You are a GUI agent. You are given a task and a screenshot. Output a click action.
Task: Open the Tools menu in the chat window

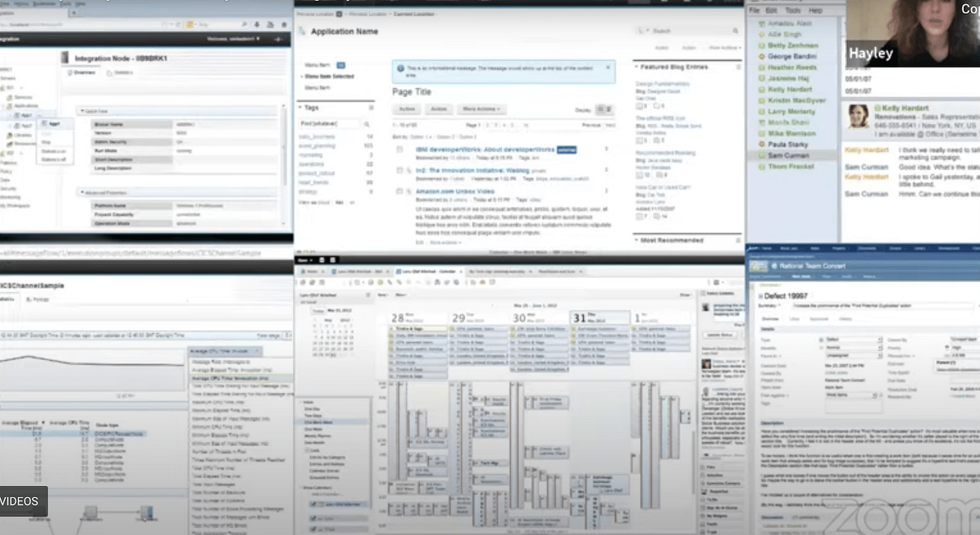[792, 11]
